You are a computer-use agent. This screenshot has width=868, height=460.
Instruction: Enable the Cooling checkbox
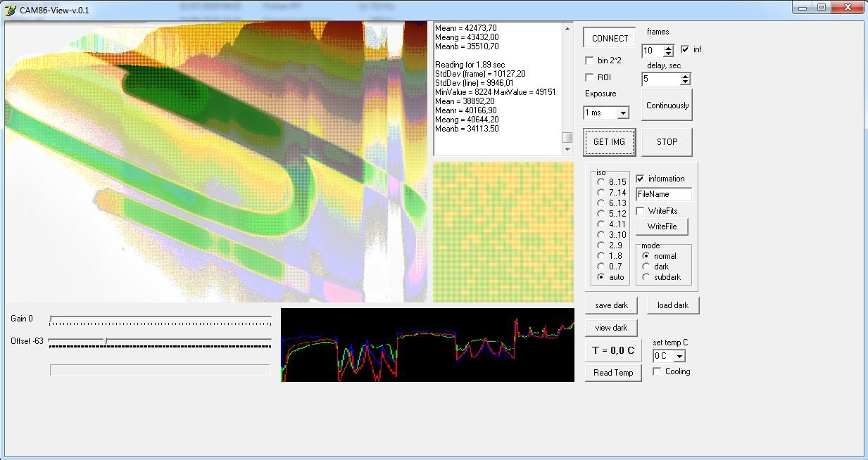tap(657, 371)
